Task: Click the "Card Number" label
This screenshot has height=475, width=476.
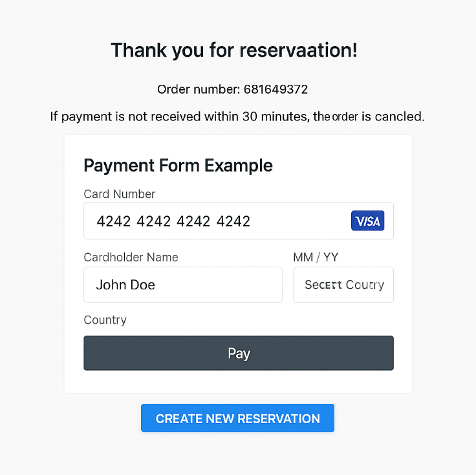Action: [120, 194]
